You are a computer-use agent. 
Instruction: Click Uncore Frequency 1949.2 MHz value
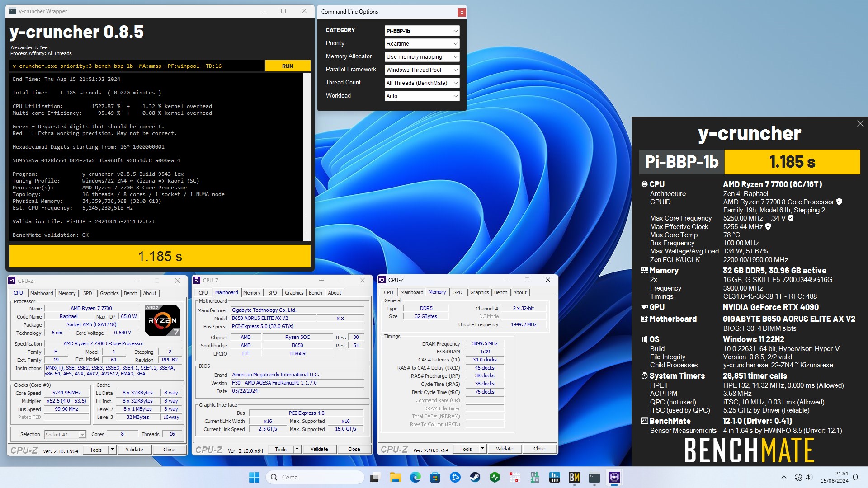point(524,324)
